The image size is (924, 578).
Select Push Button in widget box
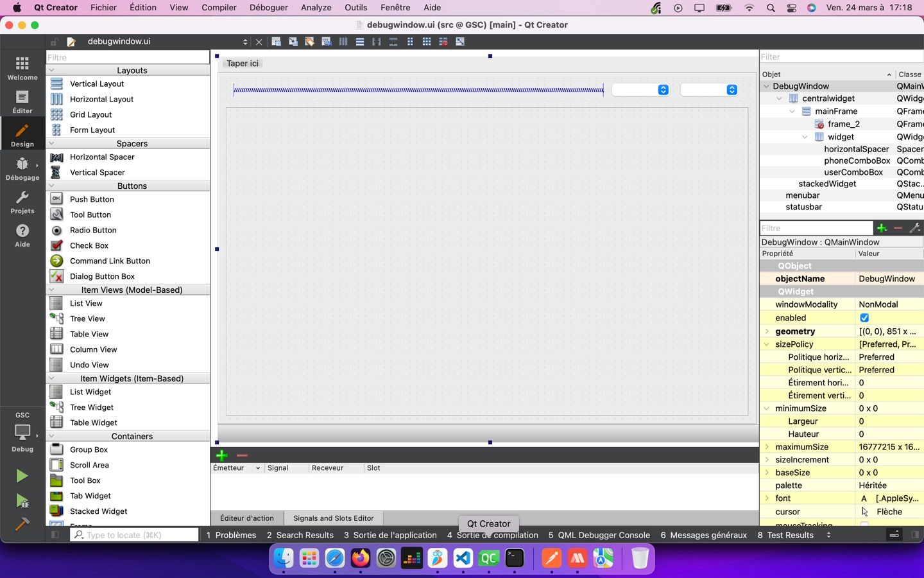[x=92, y=199]
